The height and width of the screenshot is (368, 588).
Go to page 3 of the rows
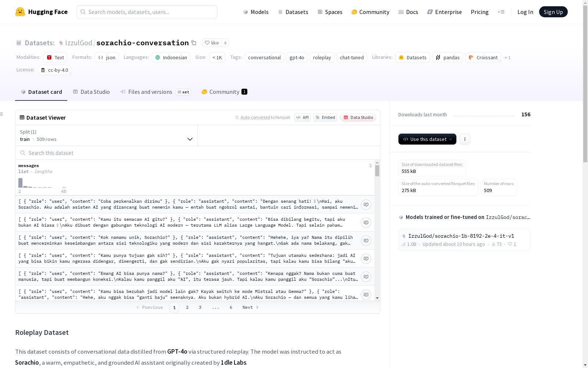[200, 307]
